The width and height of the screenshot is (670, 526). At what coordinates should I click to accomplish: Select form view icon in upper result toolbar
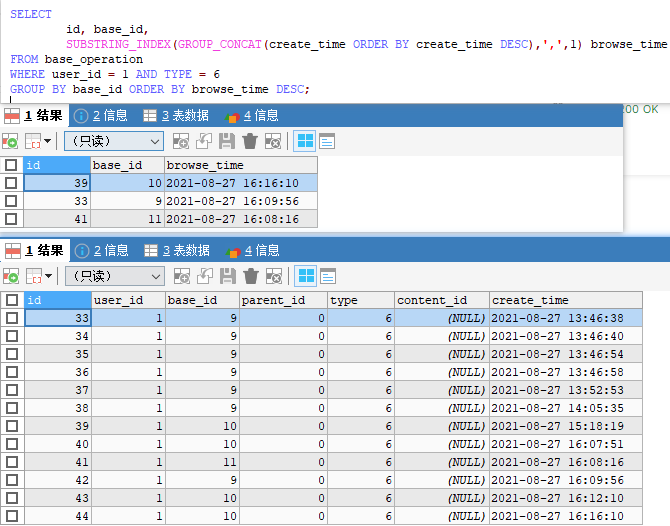(327, 141)
